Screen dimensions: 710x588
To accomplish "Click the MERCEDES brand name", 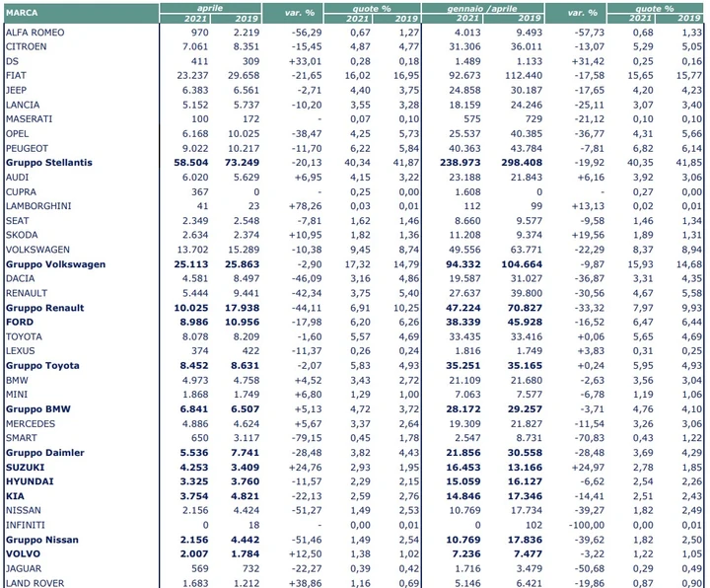I will (x=31, y=424).
